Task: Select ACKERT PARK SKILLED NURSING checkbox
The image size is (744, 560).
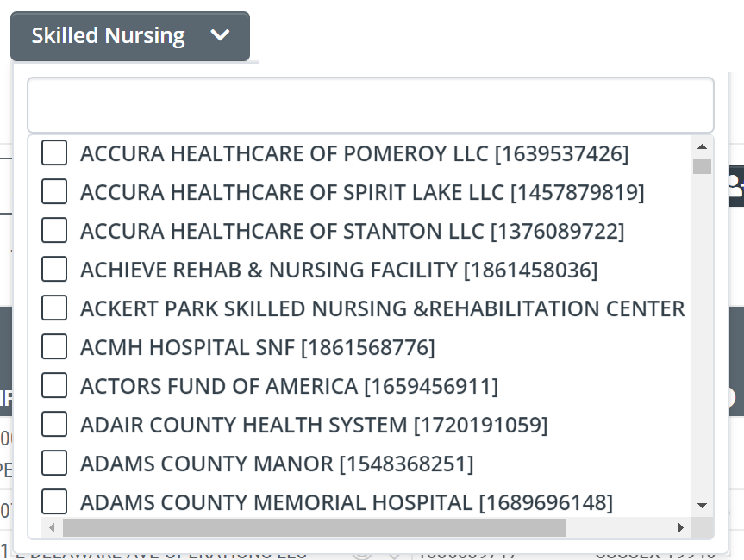Action: tap(54, 308)
